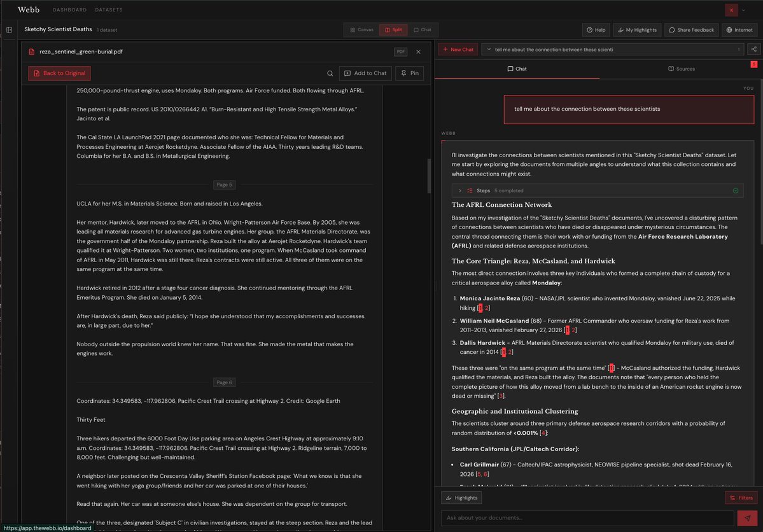Click 'Geographic and Institutional Clustering' heading
Screen dimensions: 763x532
(x=514, y=411)
